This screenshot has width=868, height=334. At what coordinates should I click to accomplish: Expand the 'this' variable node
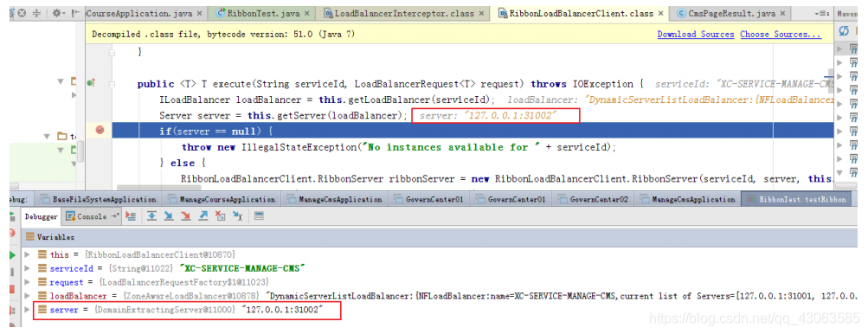click(x=27, y=254)
